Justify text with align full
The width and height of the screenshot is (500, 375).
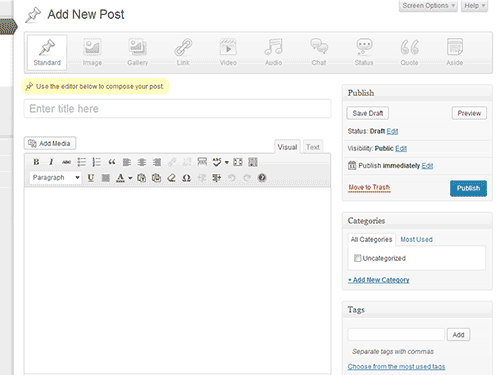point(106,178)
